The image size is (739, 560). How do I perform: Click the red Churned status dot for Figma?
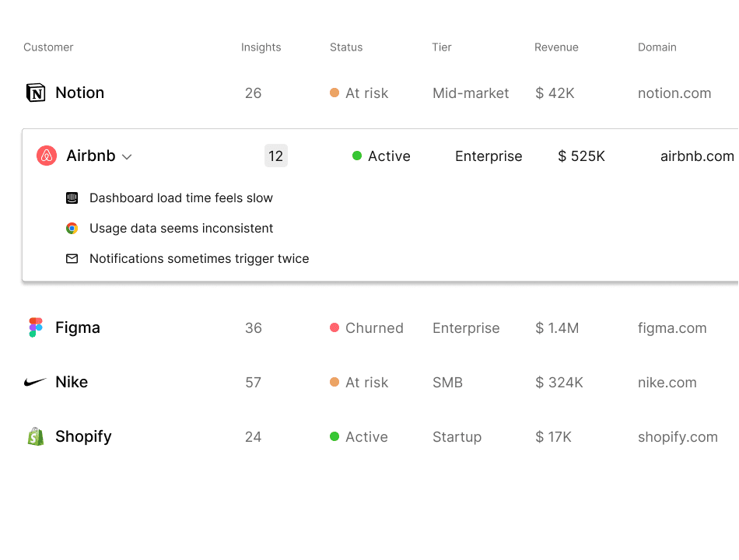tap(334, 328)
